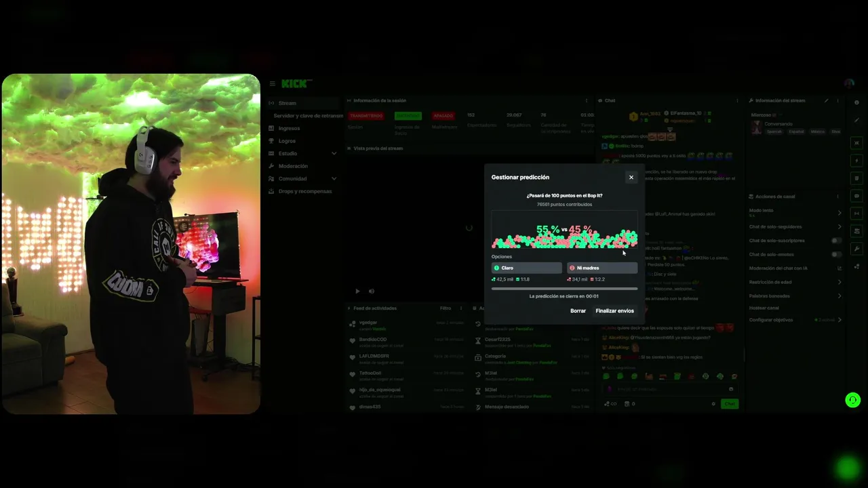The image size is (868, 488).
Task: Open Feed de actividades options menu
Action: click(x=461, y=308)
